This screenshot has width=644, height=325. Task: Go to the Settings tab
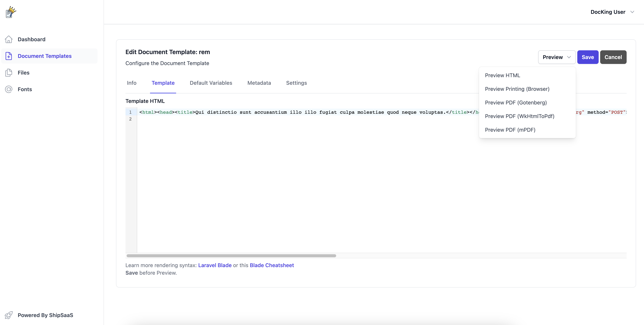click(x=296, y=83)
